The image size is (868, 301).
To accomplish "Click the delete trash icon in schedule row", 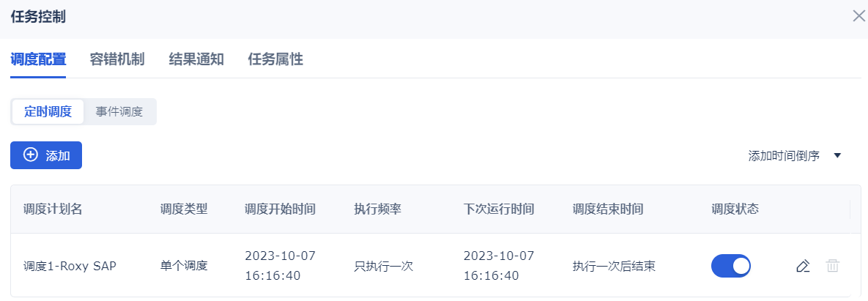I will click(832, 266).
